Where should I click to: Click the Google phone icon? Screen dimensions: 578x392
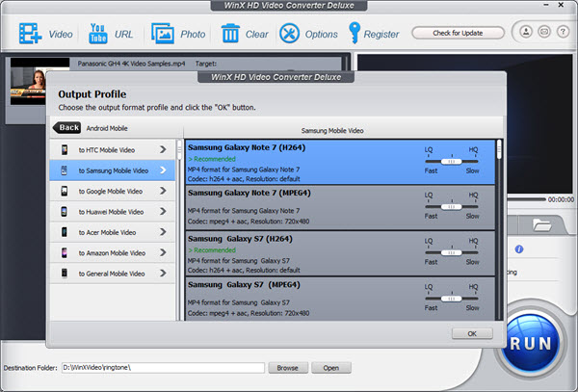[x=65, y=191]
